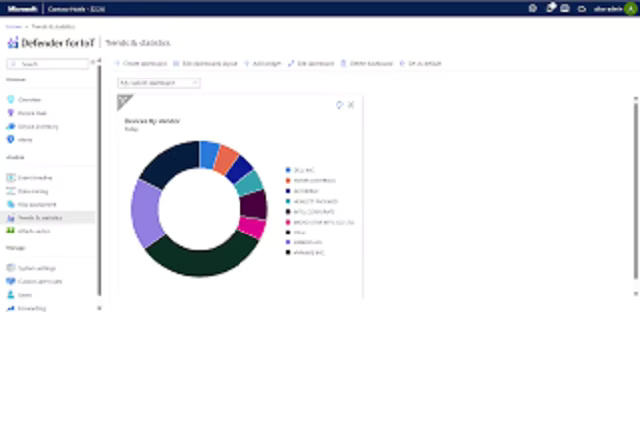This screenshot has width=640, height=431.
Task: Click the light purple donut segment
Action: [146, 213]
